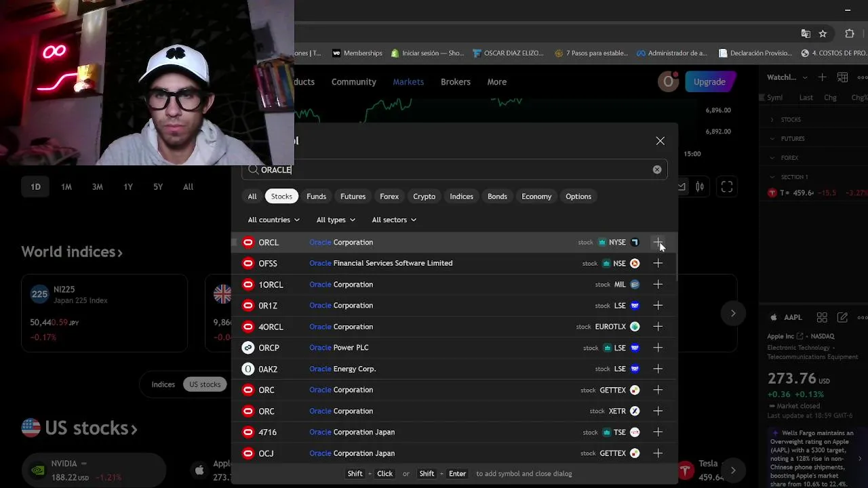Select 3M time range
This screenshot has width=868, height=488.
pos(98,187)
